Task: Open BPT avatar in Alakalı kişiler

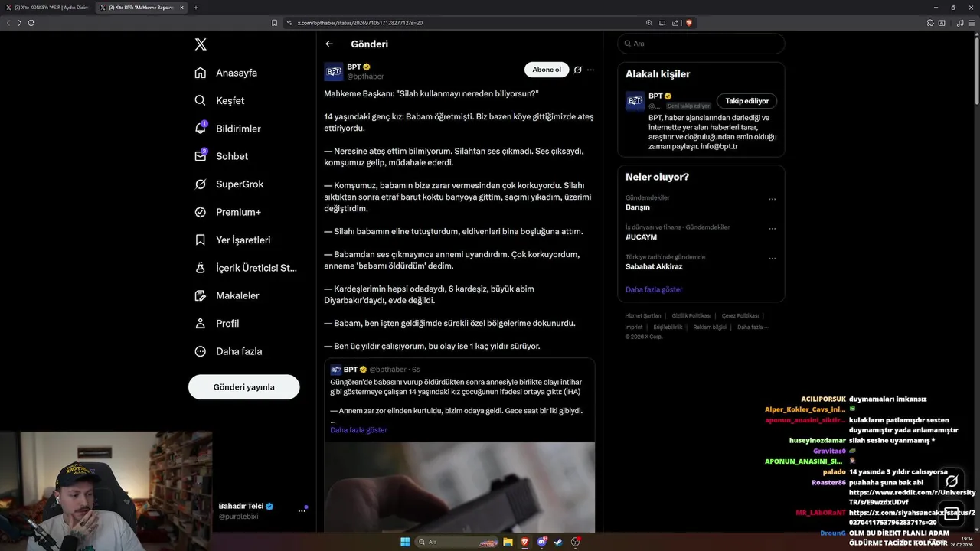Action: click(x=635, y=101)
